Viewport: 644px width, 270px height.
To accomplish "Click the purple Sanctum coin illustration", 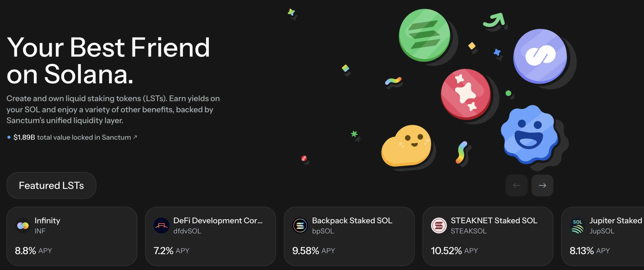I will pos(540,56).
